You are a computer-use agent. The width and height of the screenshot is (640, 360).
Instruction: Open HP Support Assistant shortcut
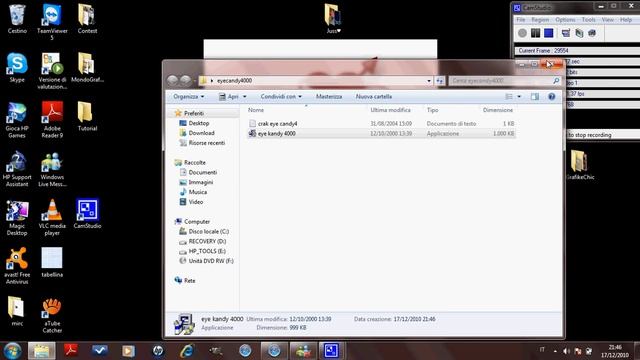point(17,168)
